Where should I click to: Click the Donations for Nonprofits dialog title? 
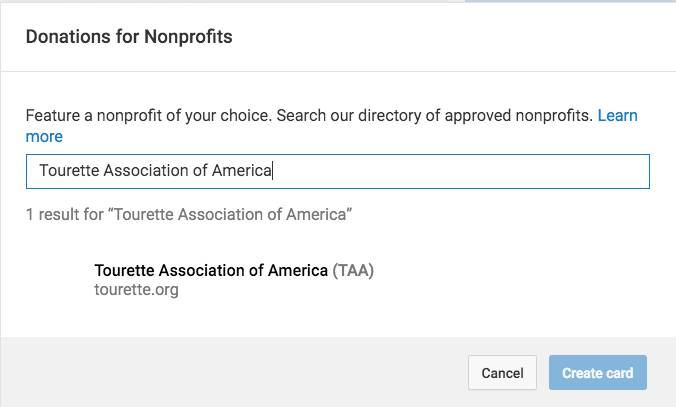tap(129, 37)
